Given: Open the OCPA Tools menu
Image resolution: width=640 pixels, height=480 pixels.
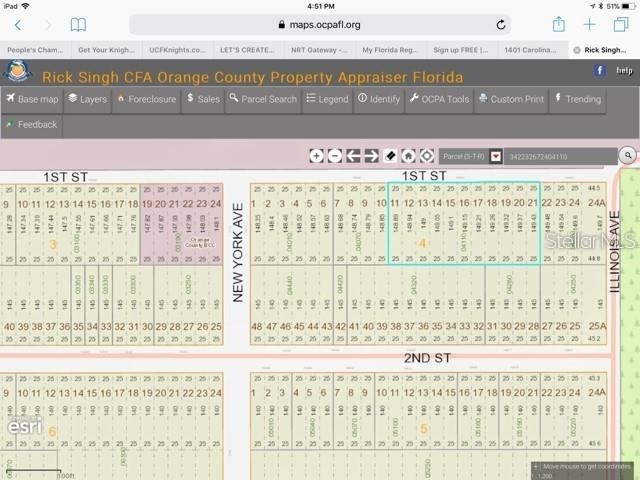Looking at the screenshot, I should [x=438, y=99].
